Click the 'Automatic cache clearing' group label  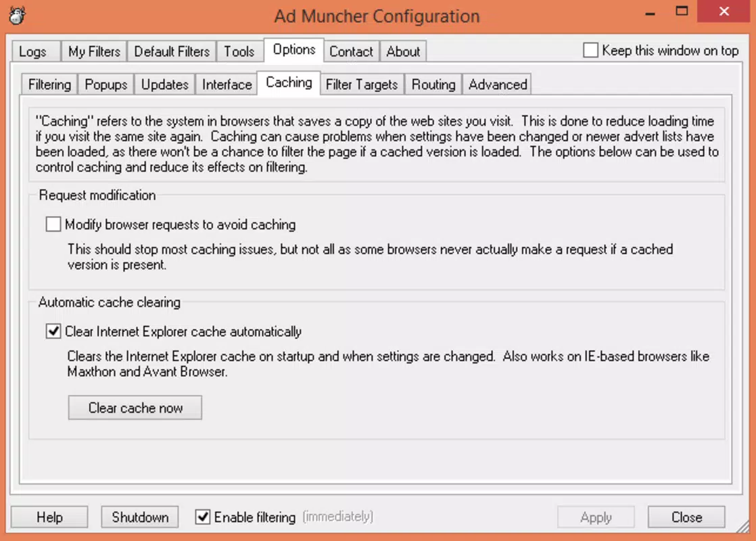pyautogui.click(x=110, y=302)
